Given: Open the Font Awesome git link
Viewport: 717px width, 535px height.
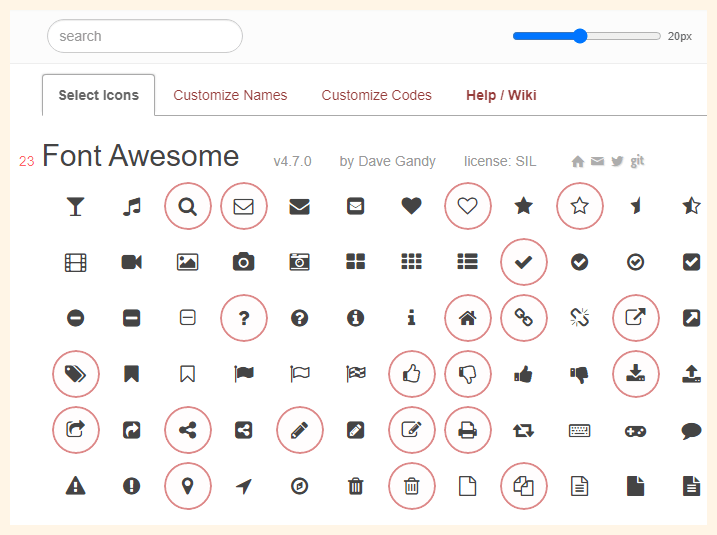Looking at the screenshot, I should (x=637, y=161).
